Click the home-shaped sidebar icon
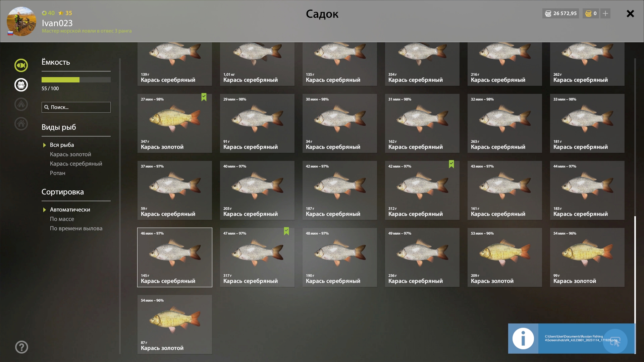This screenshot has height=362, width=644. tap(21, 124)
